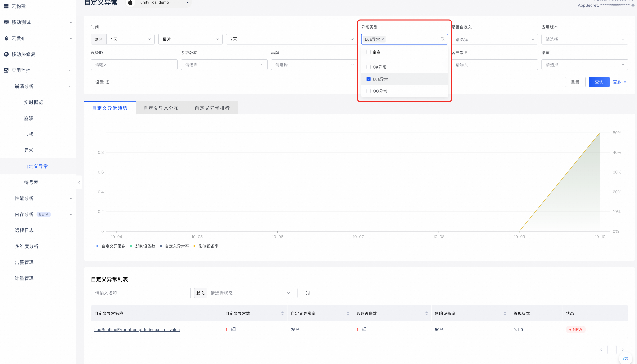Click trend chart icon beside affected device count
This screenshot has height=364, width=637.
pyautogui.click(x=364, y=329)
